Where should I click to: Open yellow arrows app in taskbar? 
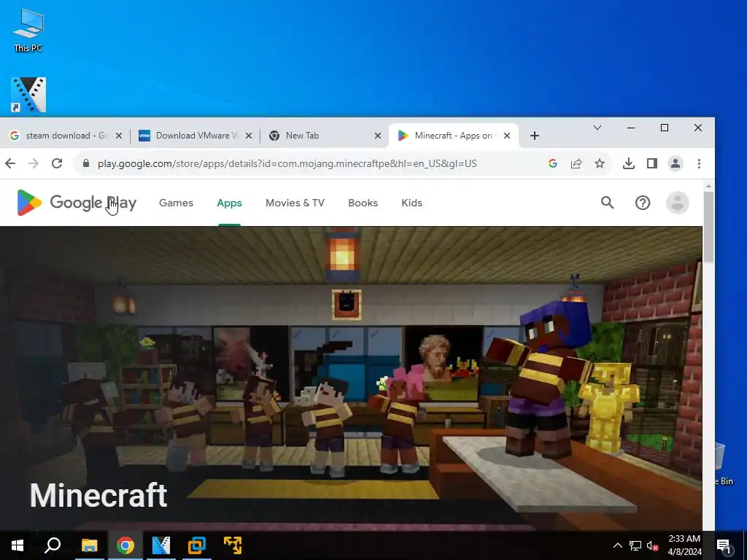pos(233,545)
